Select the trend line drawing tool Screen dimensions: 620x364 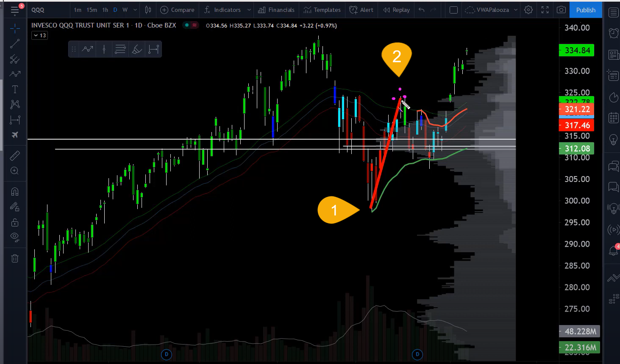pyautogui.click(x=15, y=44)
